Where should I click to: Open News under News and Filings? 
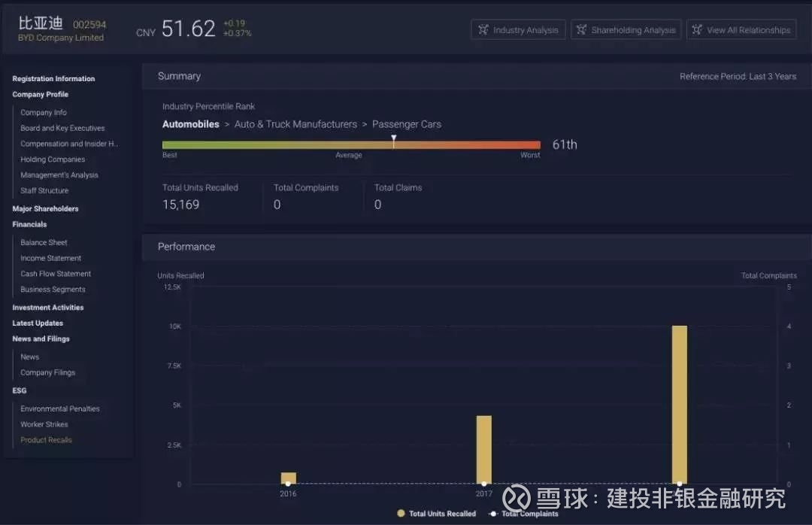click(x=30, y=357)
